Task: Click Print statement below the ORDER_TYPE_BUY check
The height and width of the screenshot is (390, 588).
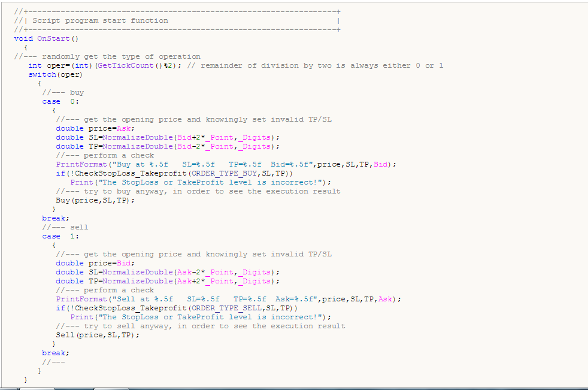Action: click(201, 183)
